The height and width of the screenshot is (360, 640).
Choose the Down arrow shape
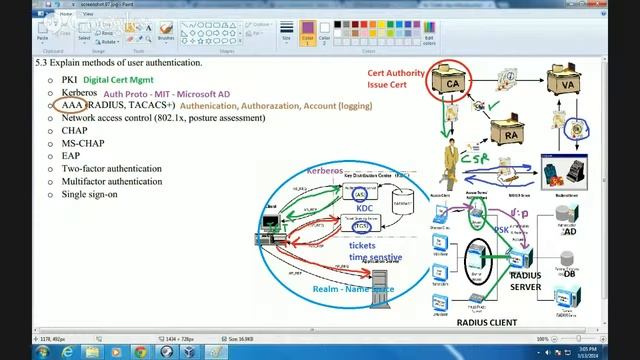183,41
